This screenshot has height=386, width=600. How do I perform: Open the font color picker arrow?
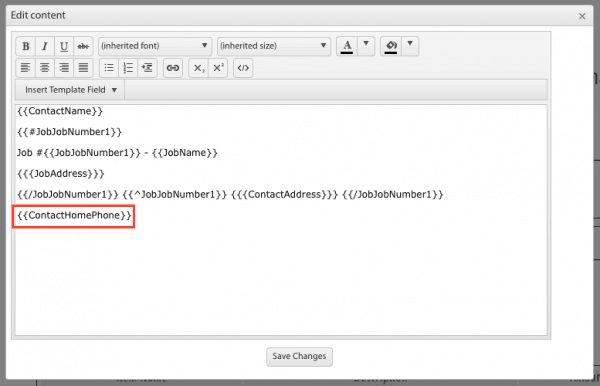[366, 46]
